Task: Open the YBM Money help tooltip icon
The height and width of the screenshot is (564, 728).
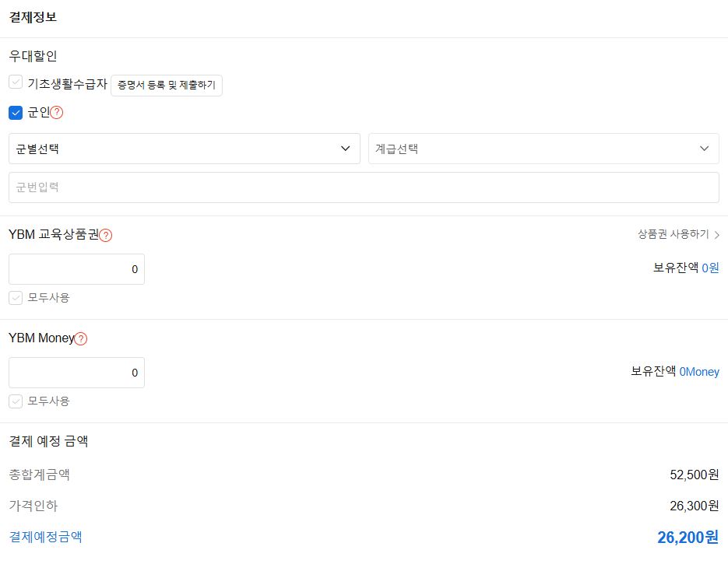Action: pyautogui.click(x=80, y=338)
